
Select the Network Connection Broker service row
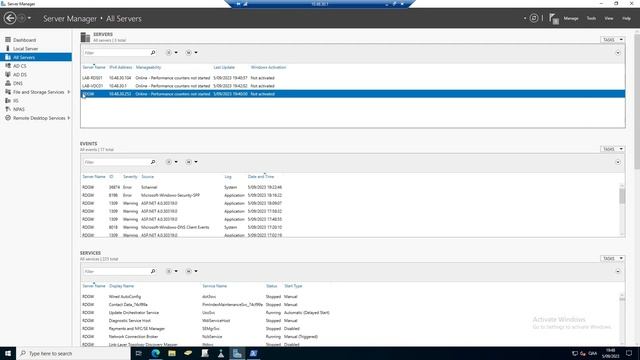pyautogui.click(x=350, y=337)
